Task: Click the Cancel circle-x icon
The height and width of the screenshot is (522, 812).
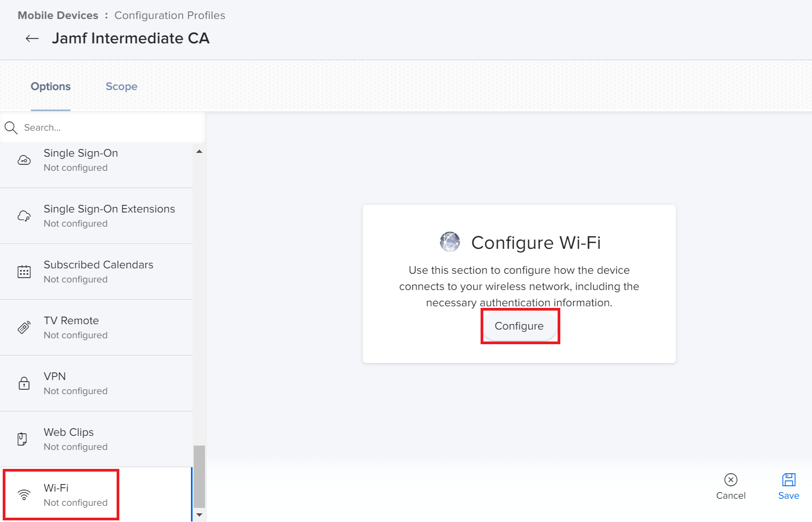Action: click(x=731, y=480)
